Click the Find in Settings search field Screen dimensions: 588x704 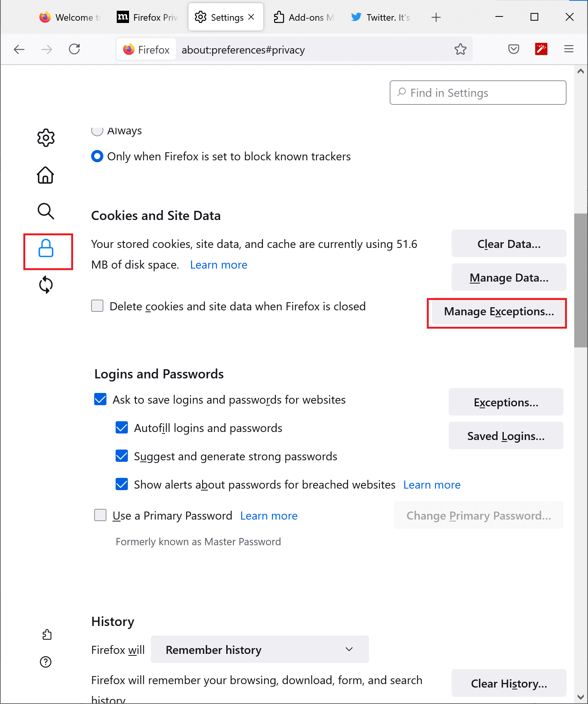coord(478,93)
